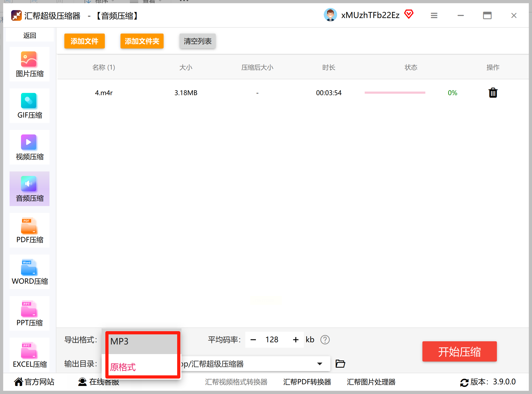Click the 添加文件 button

[x=84, y=41]
